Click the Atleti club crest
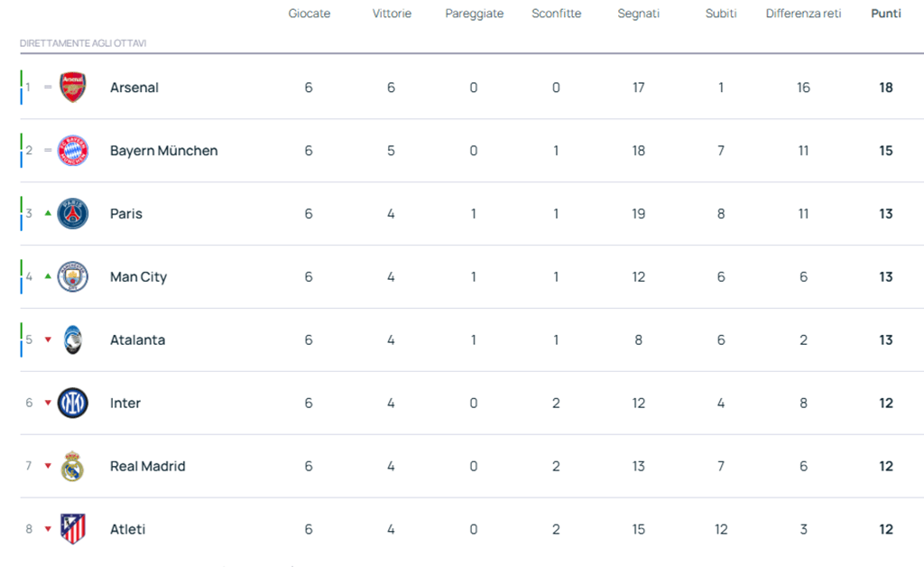The height and width of the screenshot is (567, 924). coord(73,529)
